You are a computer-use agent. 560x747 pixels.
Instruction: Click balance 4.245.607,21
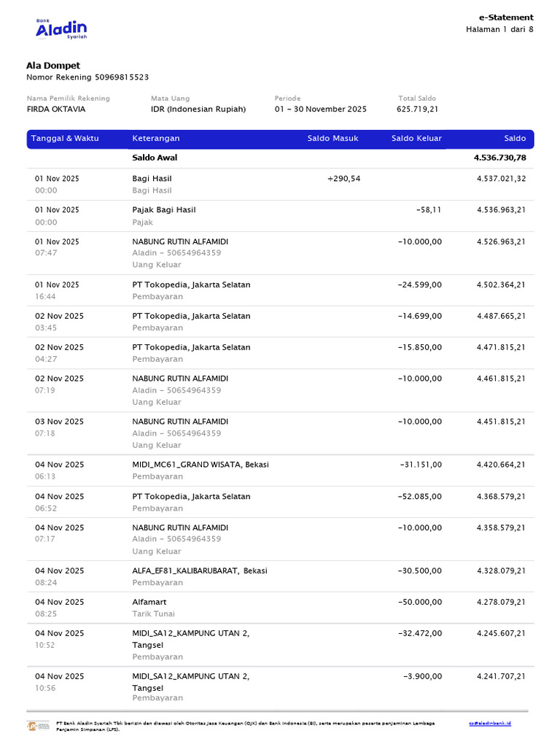click(x=502, y=634)
